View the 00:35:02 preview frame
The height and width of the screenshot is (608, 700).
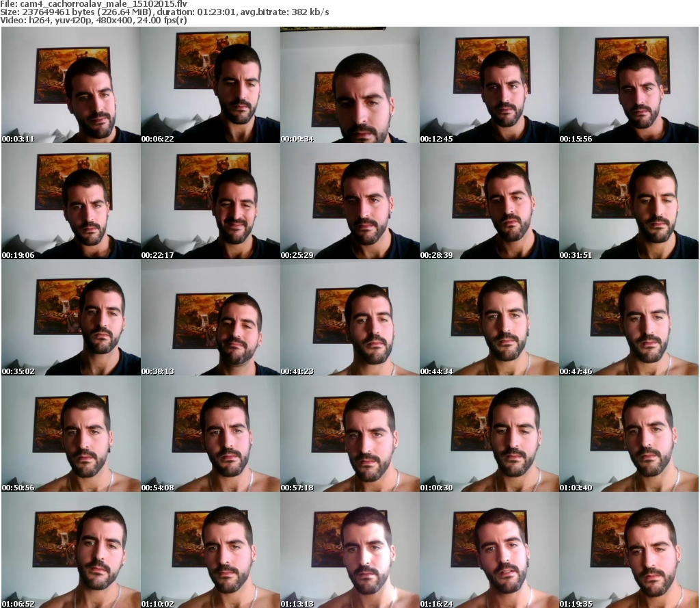[71, 317]
